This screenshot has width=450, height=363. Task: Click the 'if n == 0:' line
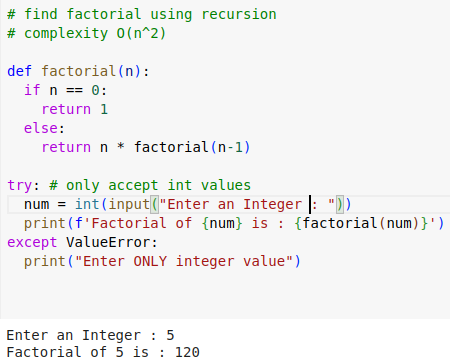(65, 90)
